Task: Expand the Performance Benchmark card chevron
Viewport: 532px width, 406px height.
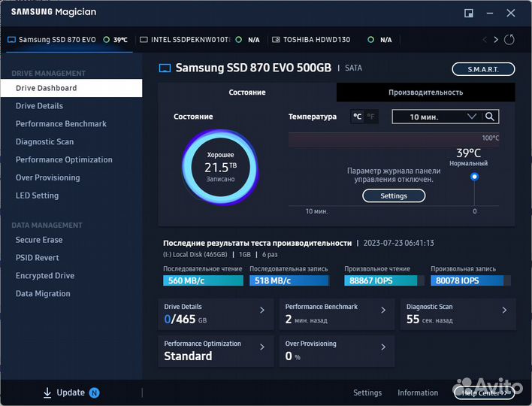Action: 383,310
